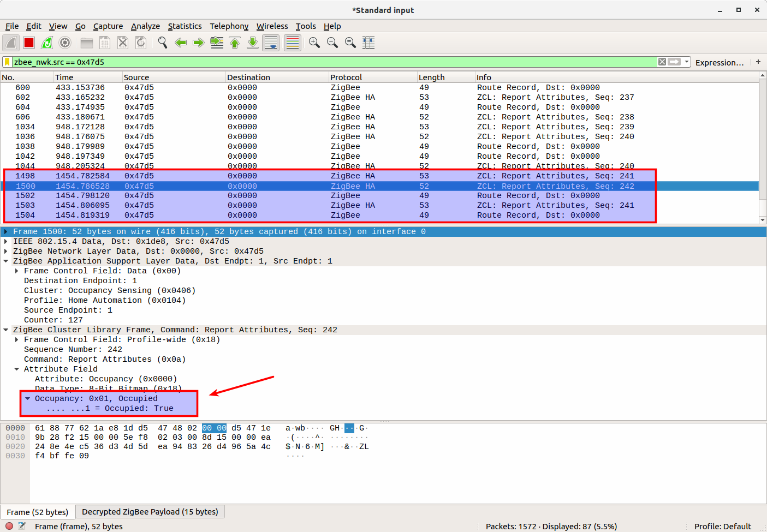767x532 pixels.
Task: Open capture options gear icon
Action: tap(65, 43)
